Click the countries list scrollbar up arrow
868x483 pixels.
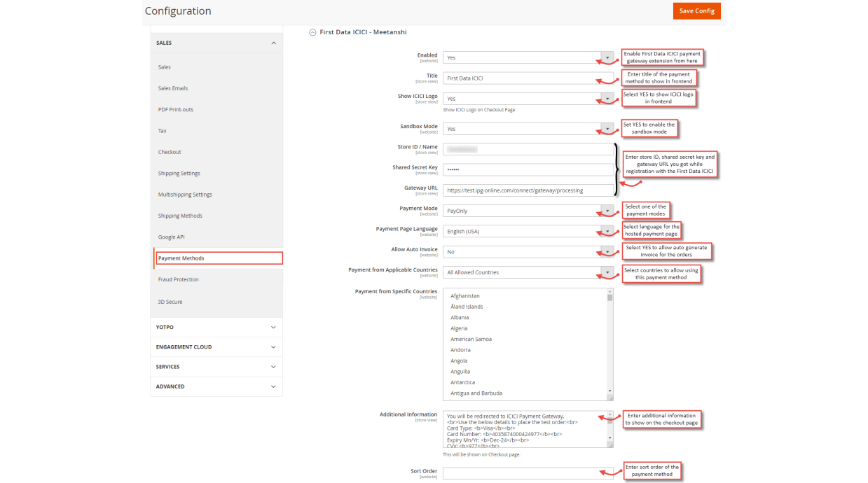point(610,291)
